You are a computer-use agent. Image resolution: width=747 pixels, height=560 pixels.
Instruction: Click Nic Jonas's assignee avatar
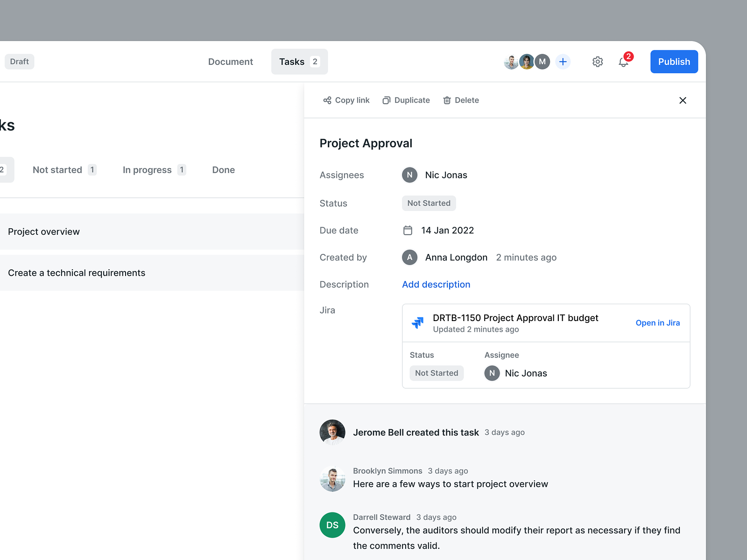tap(409, 175)
